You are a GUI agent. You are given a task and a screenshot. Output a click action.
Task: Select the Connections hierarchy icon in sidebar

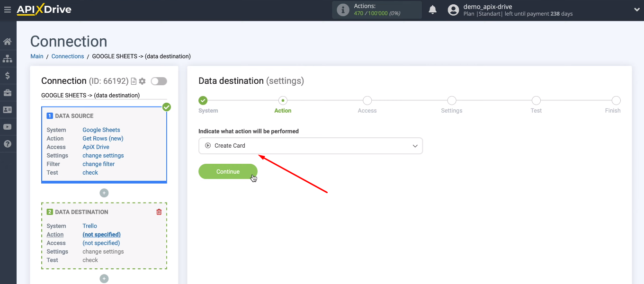pyautogui.click(x=8, y=58)
